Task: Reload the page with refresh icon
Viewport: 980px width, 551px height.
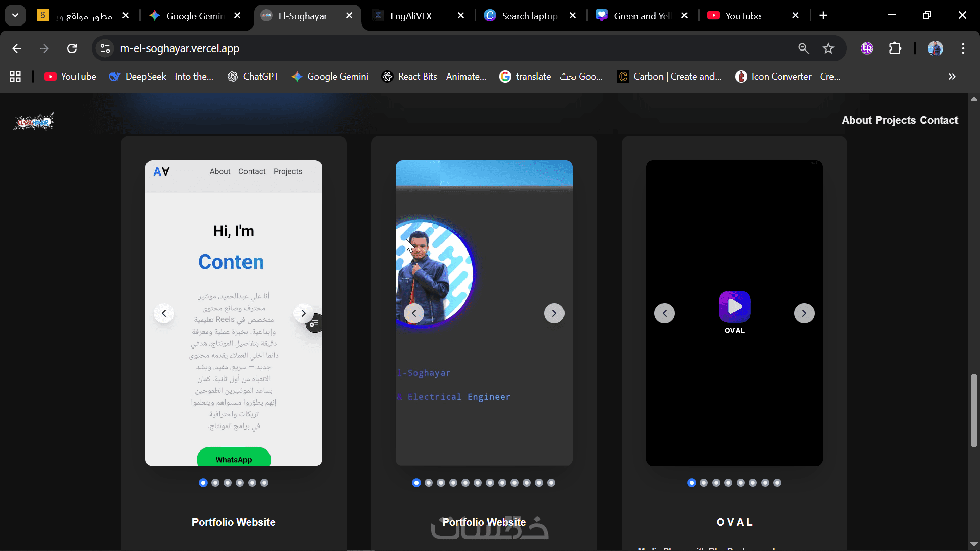Action: (x=72, y=48)
